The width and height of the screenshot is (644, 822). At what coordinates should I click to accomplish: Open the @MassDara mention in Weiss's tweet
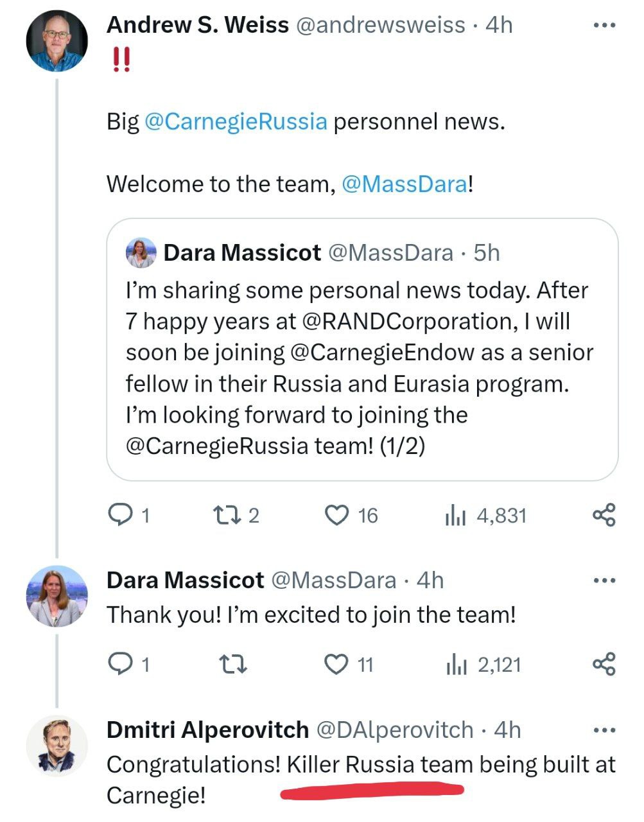(405, 184)
